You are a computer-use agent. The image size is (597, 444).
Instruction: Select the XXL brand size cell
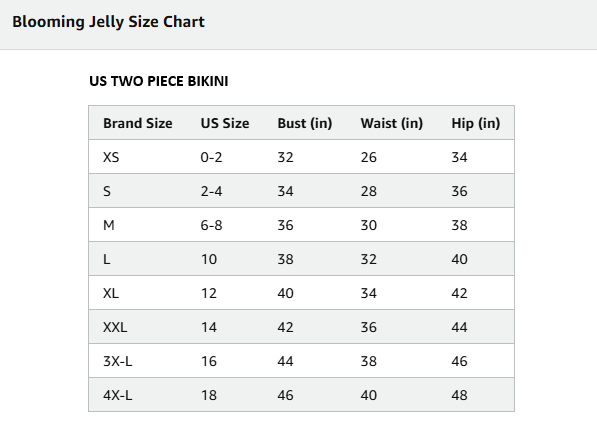click(115, 327)
